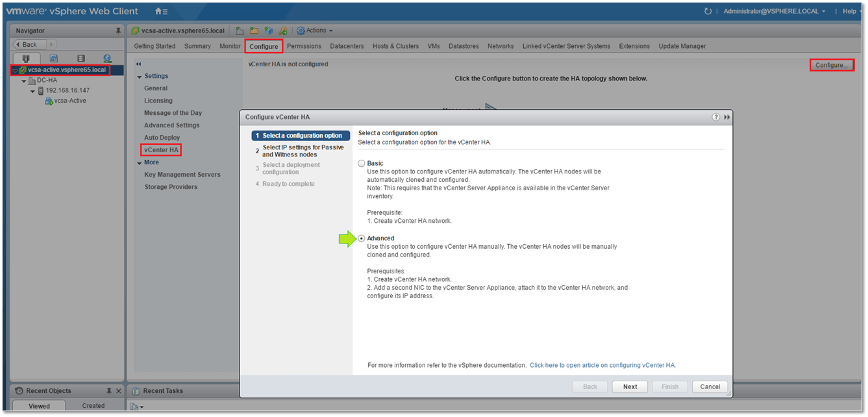The width and height of the screenshot is (868, 417).
Task: Pin the Recent Objects panel
Action: 109,391
